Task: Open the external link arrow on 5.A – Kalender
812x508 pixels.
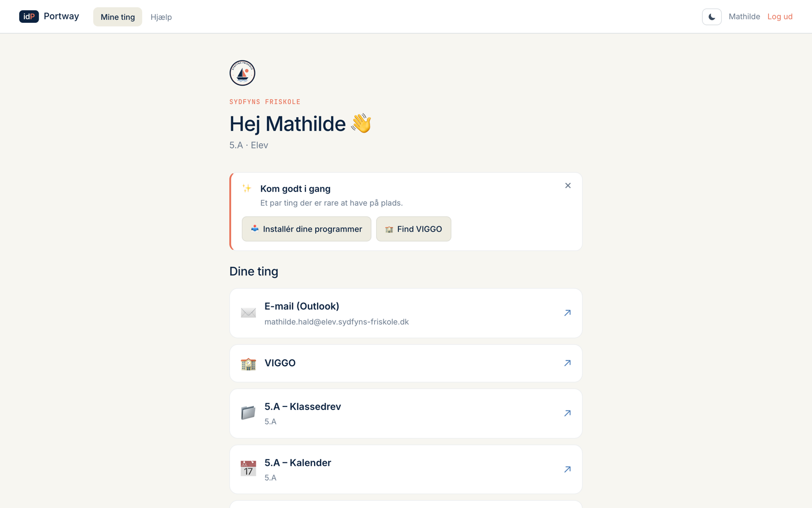Action: click(x=567, y=469)
